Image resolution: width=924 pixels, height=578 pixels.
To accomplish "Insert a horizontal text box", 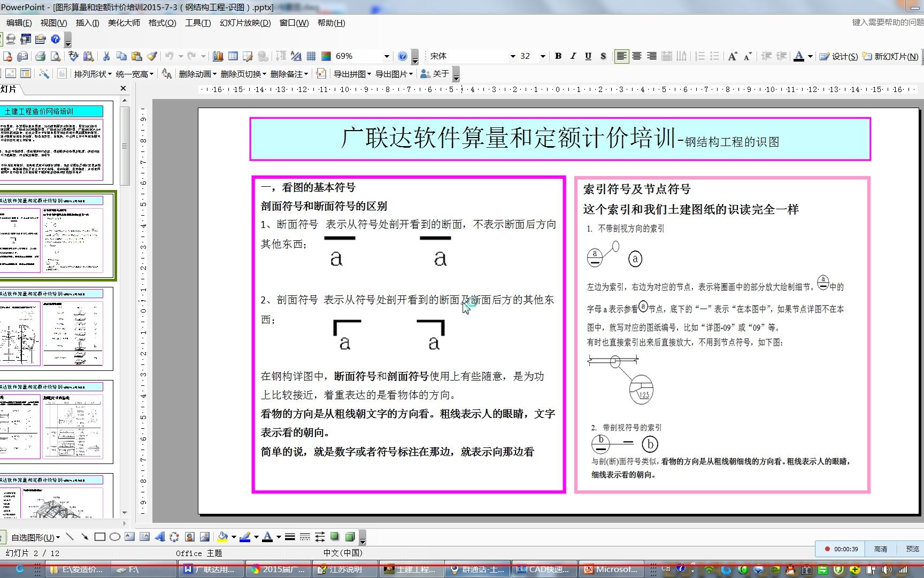I will click(x=129, y=537).
